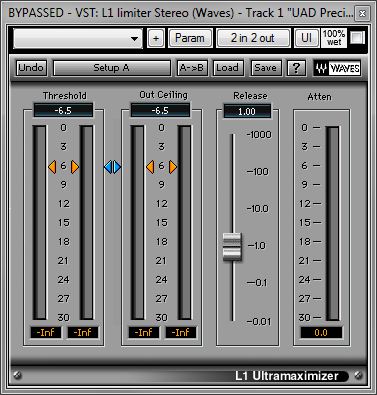The height and width of the screenshot is (395, 377).
Task: Click the Waves logo
Action: pyautogui.click(x=337, y=68)
